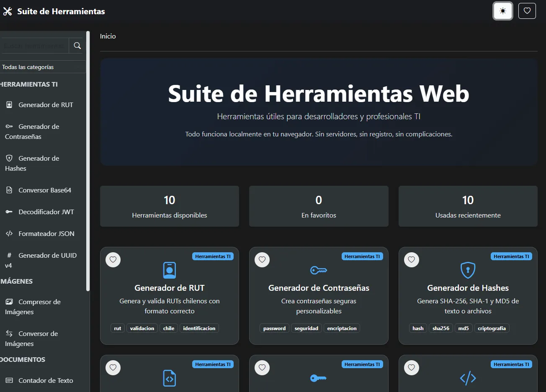Click the 'Herramientas TI' badge on the Contraseñas card
The image size is (546, 392).
[362, 256]
